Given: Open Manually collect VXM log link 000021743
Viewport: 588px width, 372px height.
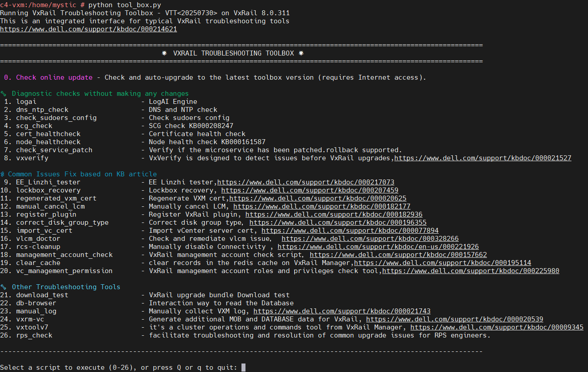Looking at the screenshot, I should [342, 311].
